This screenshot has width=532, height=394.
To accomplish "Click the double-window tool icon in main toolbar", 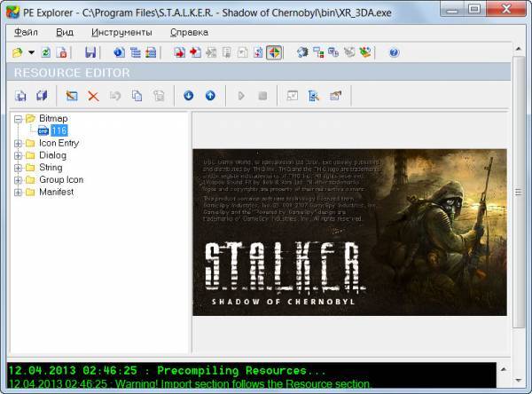I will [x=333, y=52].
